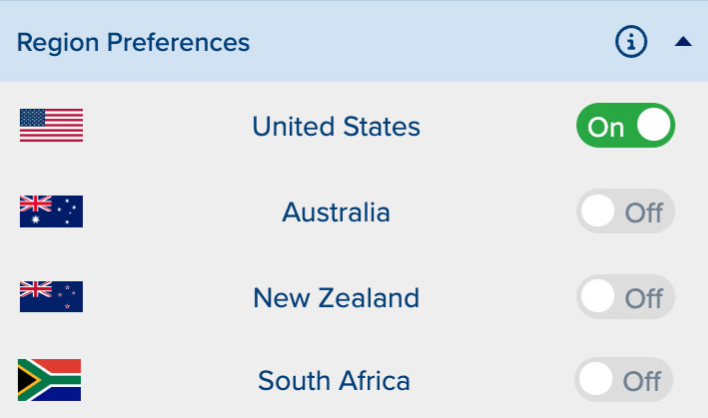Turn on the New Zealand toggle
The width and height of the screenshot is (708, 418).
click(x=626, y=297)
